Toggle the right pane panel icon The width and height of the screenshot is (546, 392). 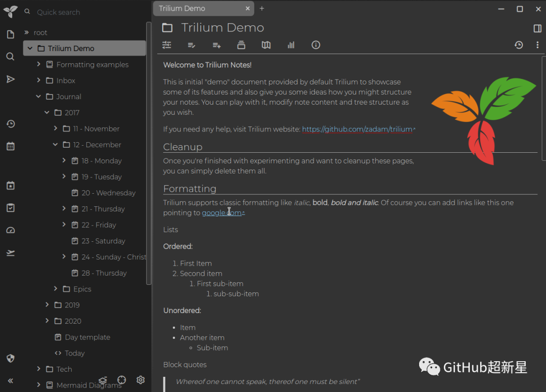pos(537,28)
